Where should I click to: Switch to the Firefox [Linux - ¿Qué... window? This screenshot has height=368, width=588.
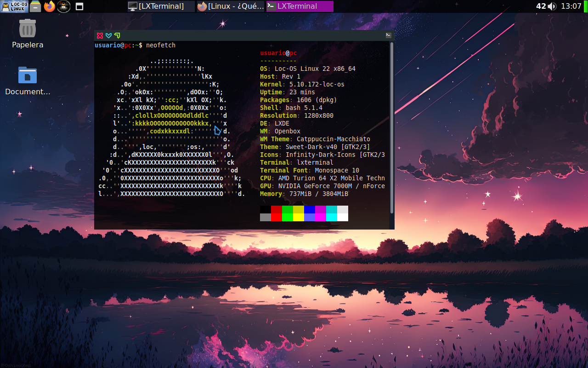coord(231,6)
